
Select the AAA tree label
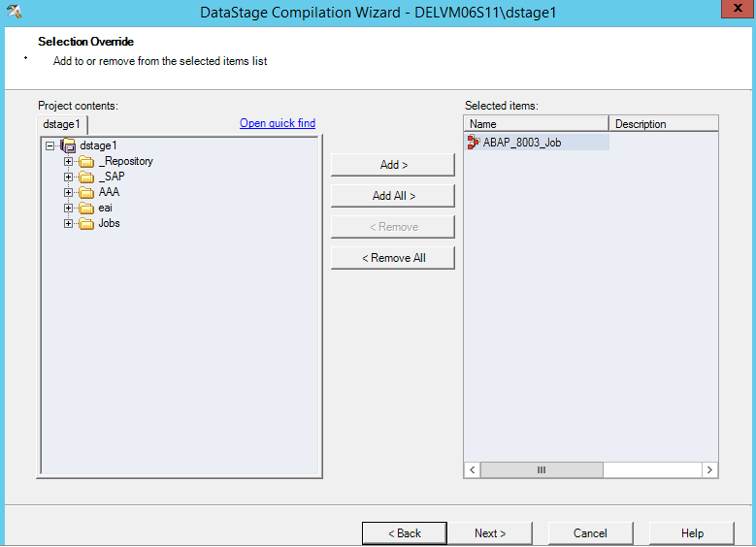109,192
